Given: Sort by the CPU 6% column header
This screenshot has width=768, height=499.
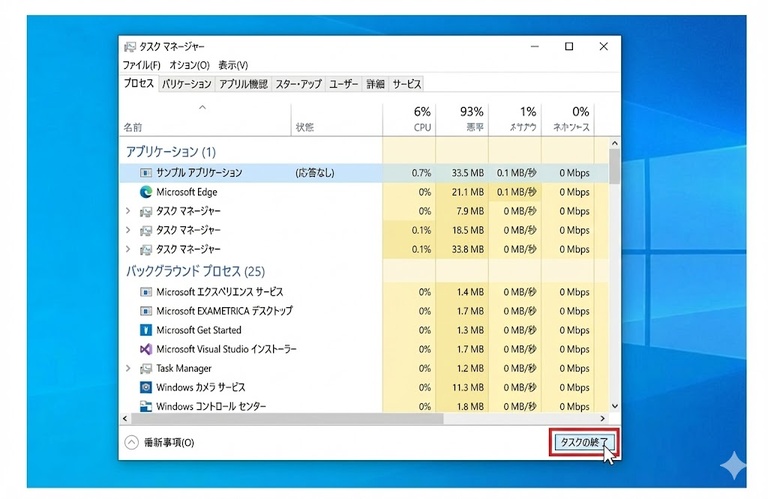Looking at the screenshot, I should [x=409, y=119].
